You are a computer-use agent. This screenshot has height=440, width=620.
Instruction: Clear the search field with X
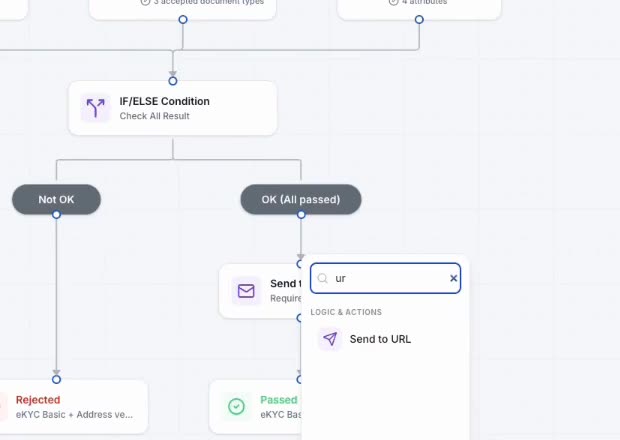[x=454, y=278]
